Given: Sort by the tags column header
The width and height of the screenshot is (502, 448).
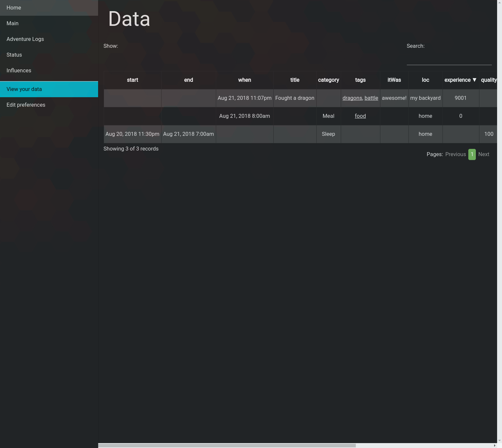Looking at the screenshot, I should [x=360, y=80].
